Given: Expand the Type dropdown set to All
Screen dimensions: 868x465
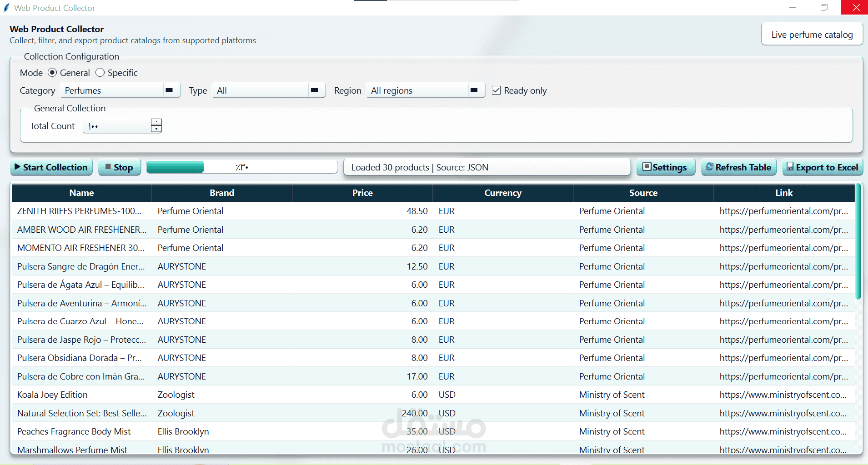Looking at the screenshot, I should (x=268, y=90).
